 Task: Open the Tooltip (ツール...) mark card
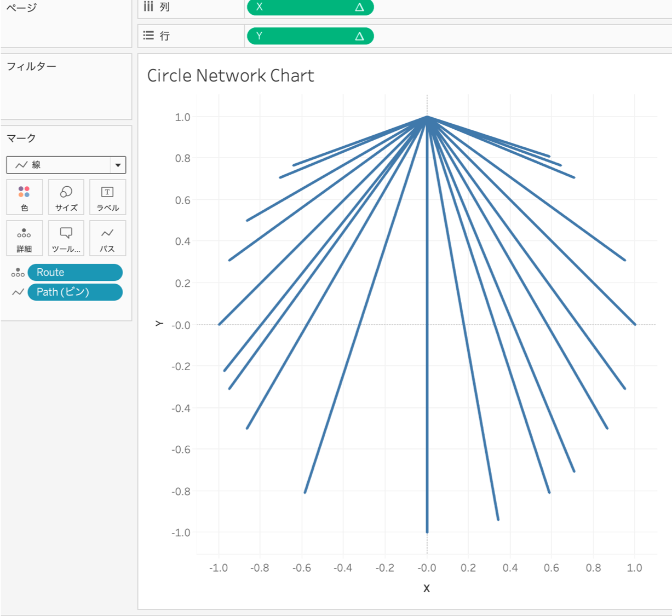[66, 238]
